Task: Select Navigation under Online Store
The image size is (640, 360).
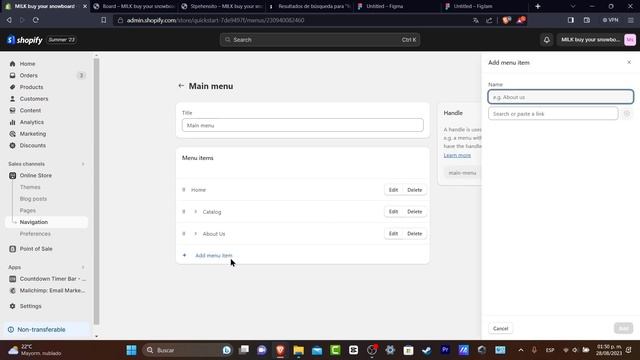Action: pos(34,222)
